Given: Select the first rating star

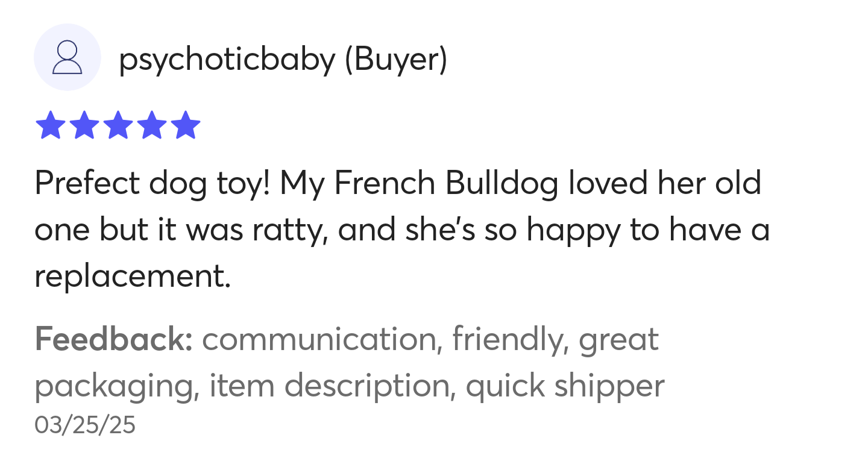Looking at the screenshot, I should [x=50, y=125].
